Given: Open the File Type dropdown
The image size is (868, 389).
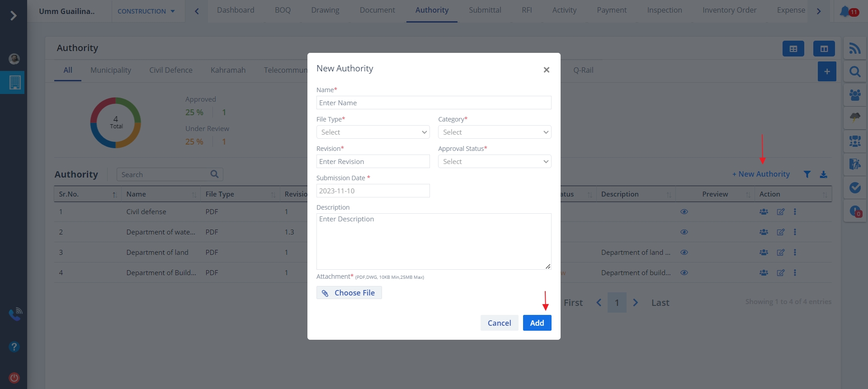Looking at the screenshot, I should point(373,132).
